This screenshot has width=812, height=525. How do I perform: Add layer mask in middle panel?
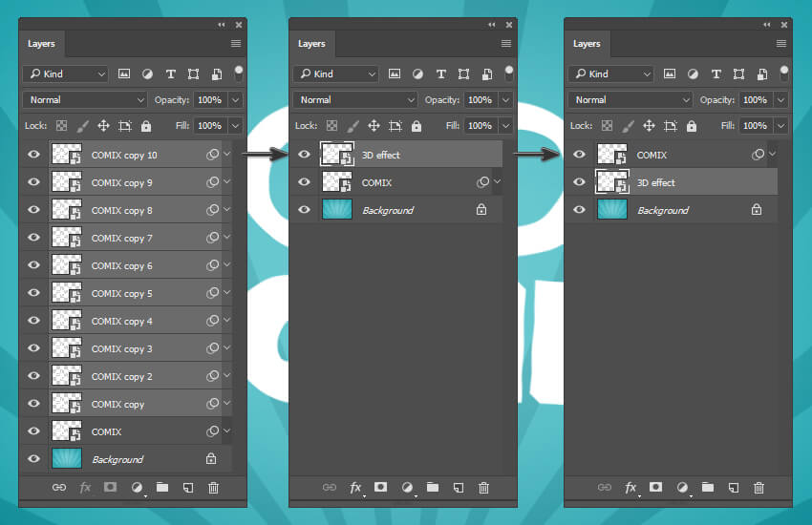click(x=380, y=487)
